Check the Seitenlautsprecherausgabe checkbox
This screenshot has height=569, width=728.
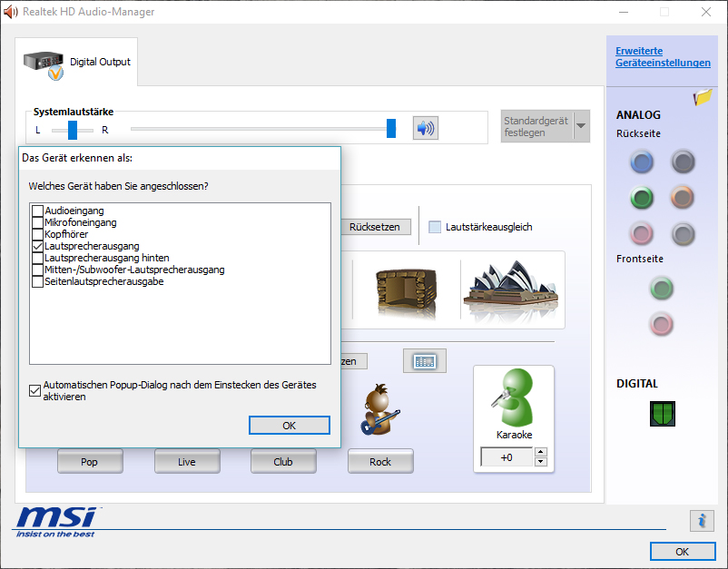point(37,281)
